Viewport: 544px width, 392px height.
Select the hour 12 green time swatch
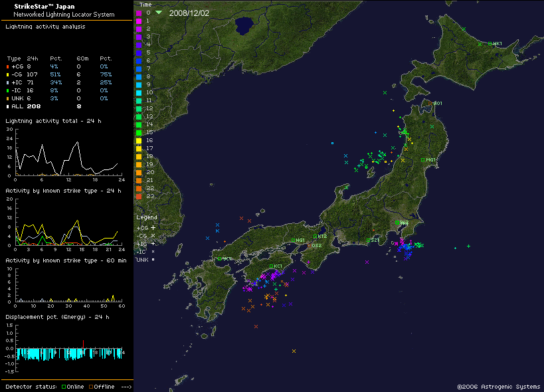tap(139, 108)
